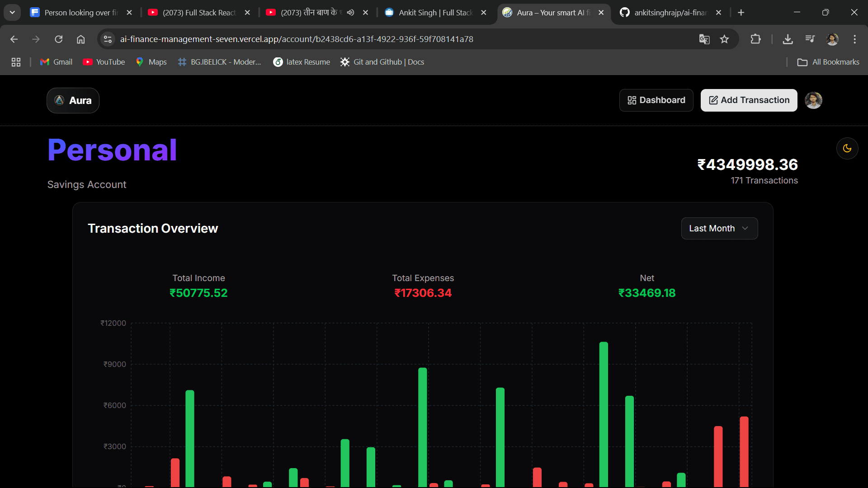Click the ₹4349998.36 balance amount

(x=747, y=164)
